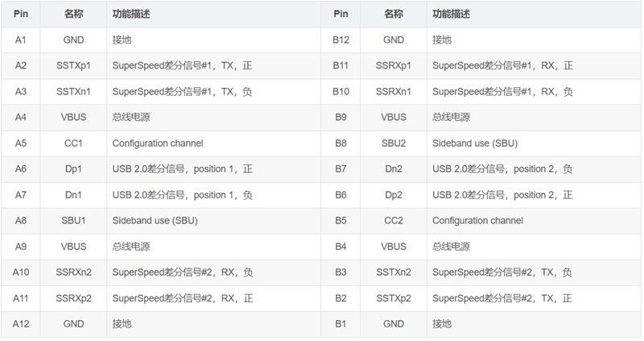
Task: Select the A12 pin cell
Action: (20, 323)
